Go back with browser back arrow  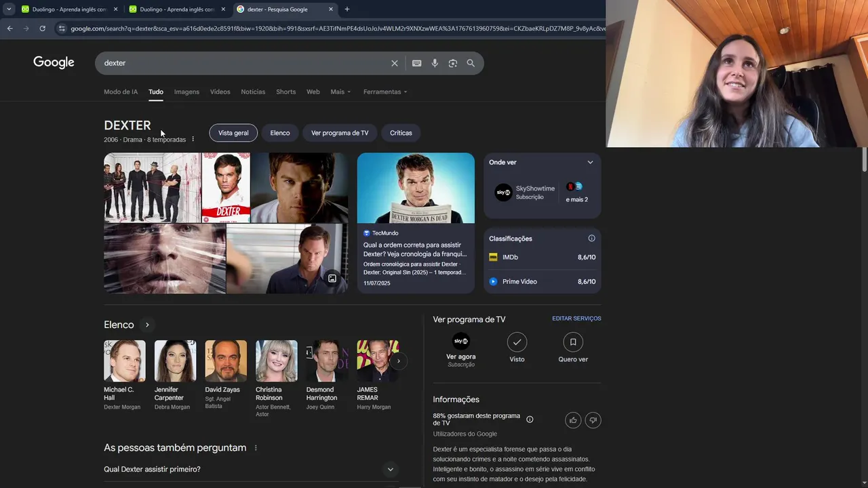click(9, 28)
